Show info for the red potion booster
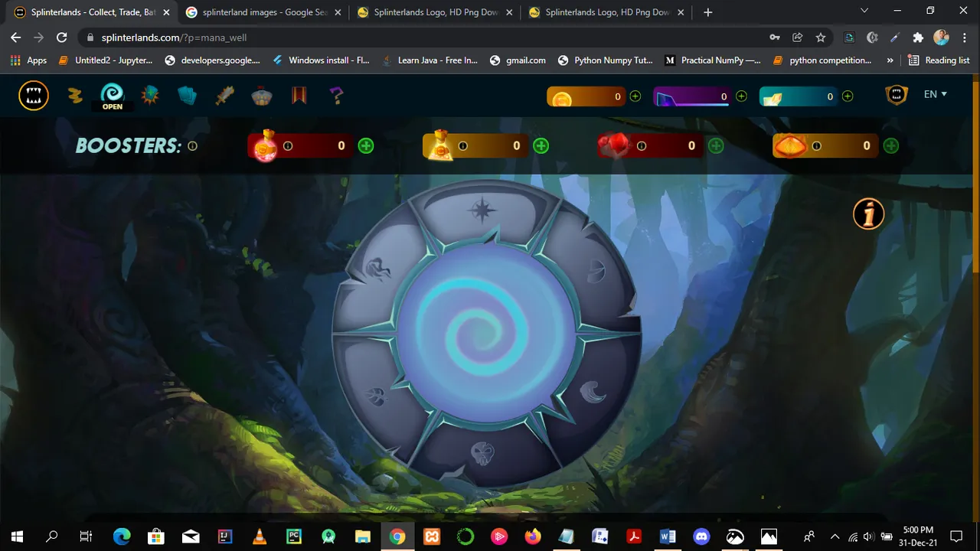The width and height of the screenshot is (980, 551). pos(288,146)
